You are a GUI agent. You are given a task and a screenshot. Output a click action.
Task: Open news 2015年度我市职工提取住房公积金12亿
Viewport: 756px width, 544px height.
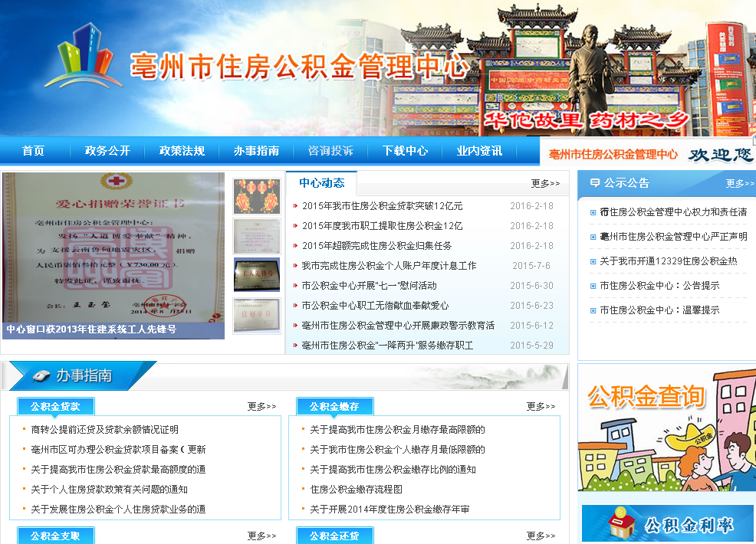383,225
